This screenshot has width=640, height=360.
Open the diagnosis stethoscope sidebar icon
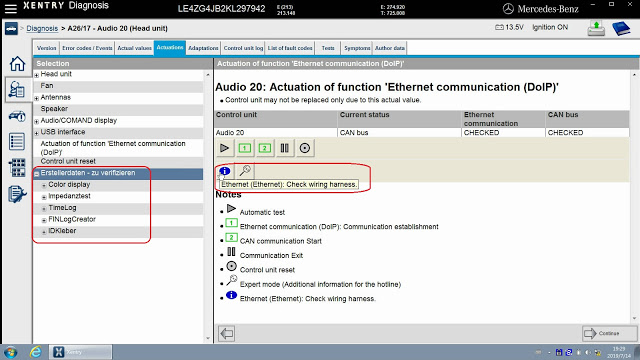tap(17, 89)
